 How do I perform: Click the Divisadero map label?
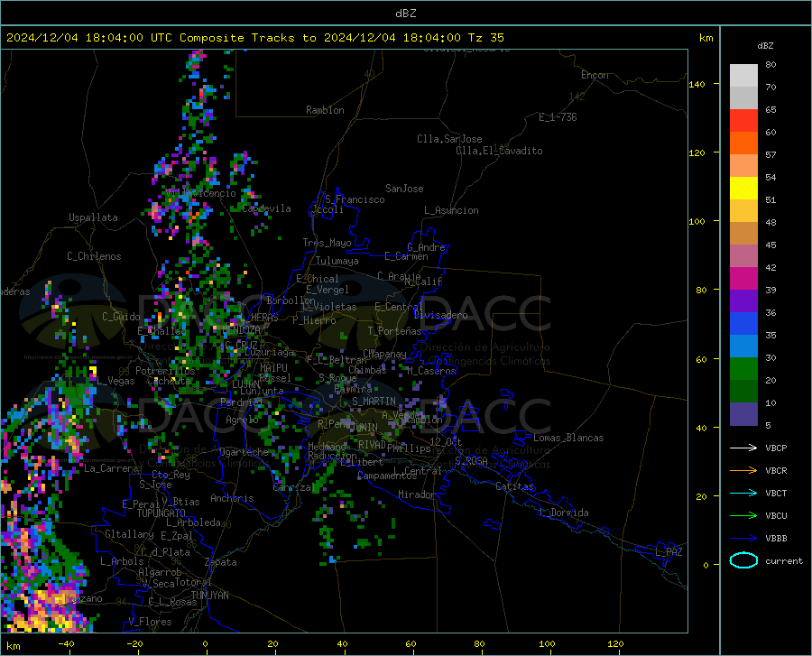point(440,315)
